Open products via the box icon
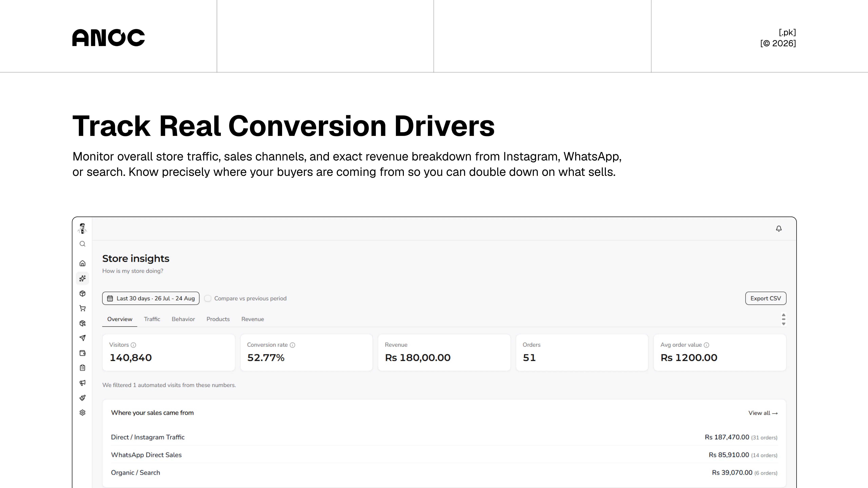Screen dimensions: 868x488 point(83,293)
